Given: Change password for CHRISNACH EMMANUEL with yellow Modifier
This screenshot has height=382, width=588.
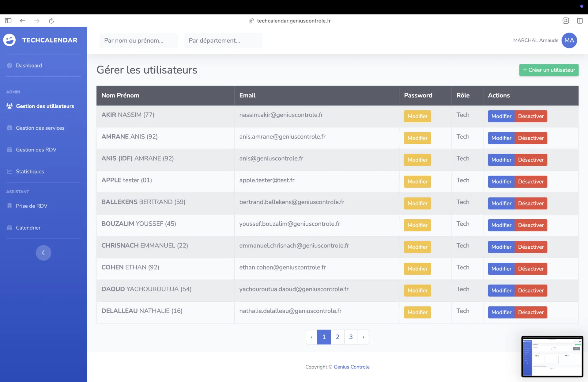Looking at the screenshot, I should coord(417,247).
